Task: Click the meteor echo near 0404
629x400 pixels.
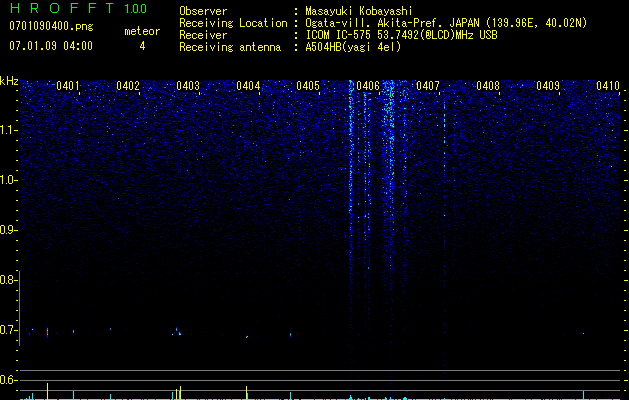Action: point(247,337)
